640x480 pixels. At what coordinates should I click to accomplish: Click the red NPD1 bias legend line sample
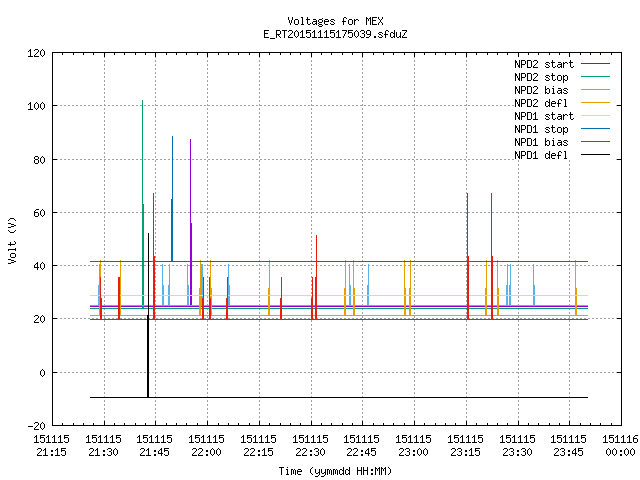pos(596,142)
